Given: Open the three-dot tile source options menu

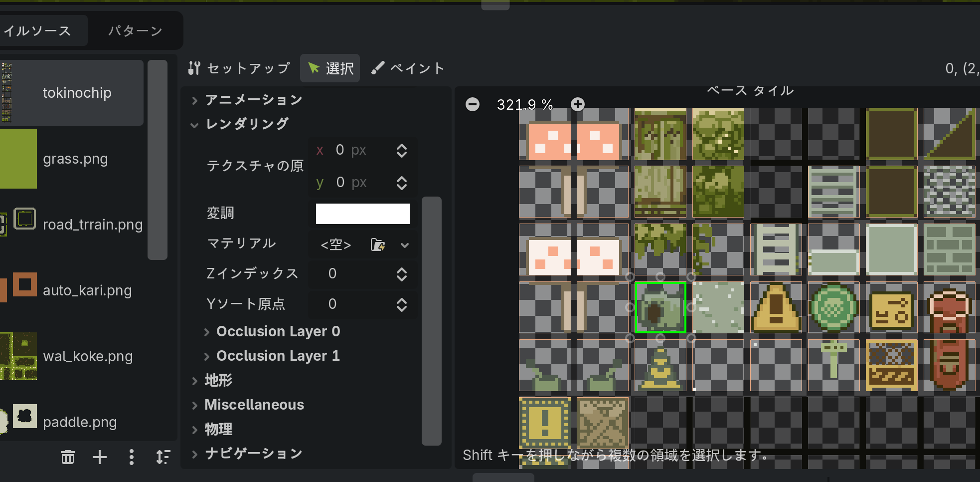Looking at the screenshot, I should [131, 457].
